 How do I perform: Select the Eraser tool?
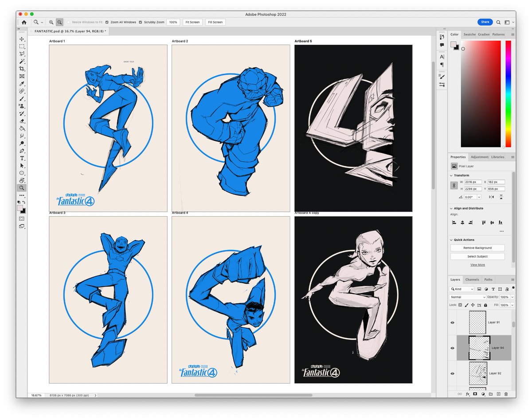[22, 121]
